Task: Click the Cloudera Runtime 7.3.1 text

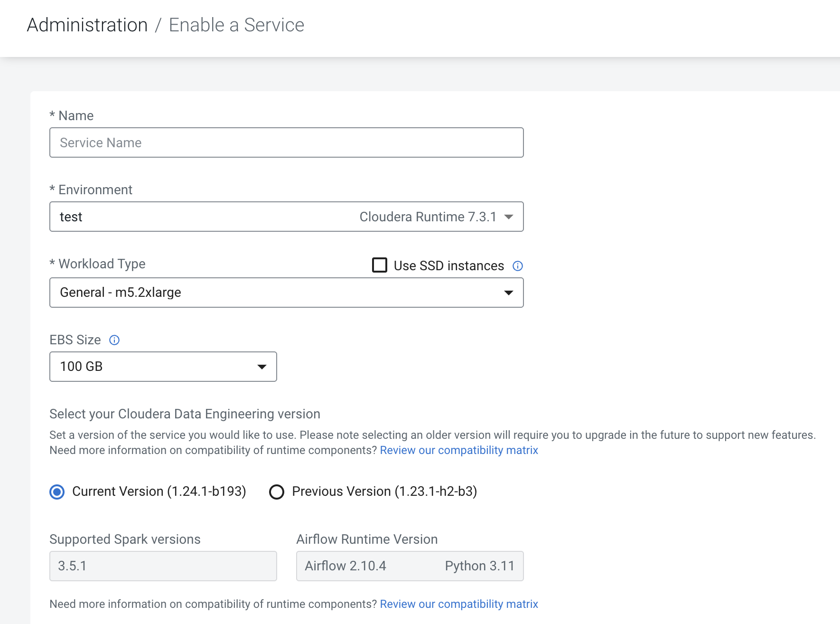Action: pyautogui.click(x=428, y=217)
